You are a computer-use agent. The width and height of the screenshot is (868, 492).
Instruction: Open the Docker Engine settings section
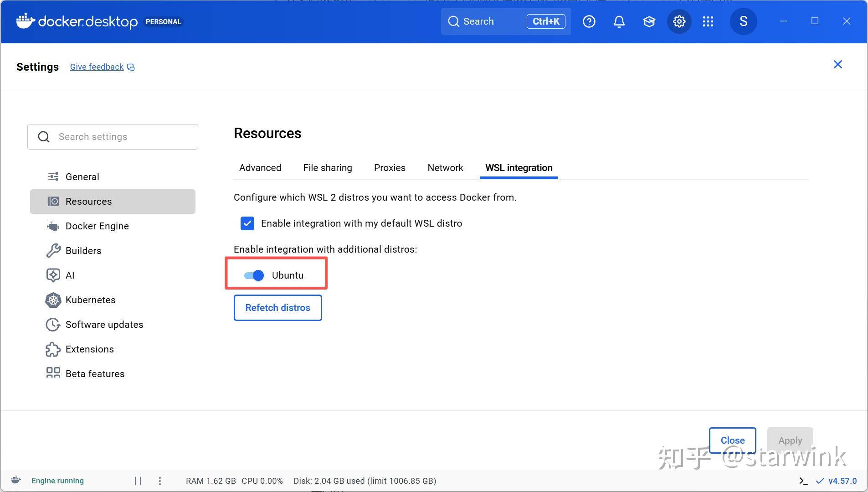113,226
